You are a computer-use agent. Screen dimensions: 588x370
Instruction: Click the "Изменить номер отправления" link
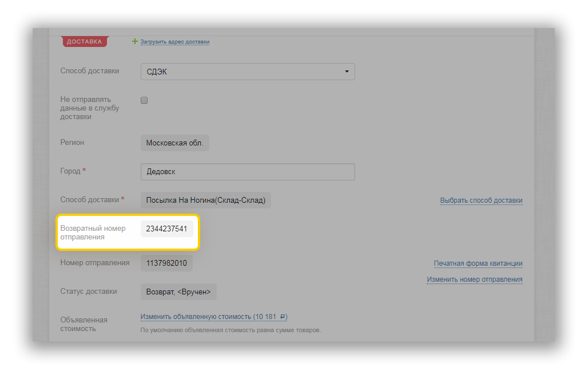coord(474,280)
